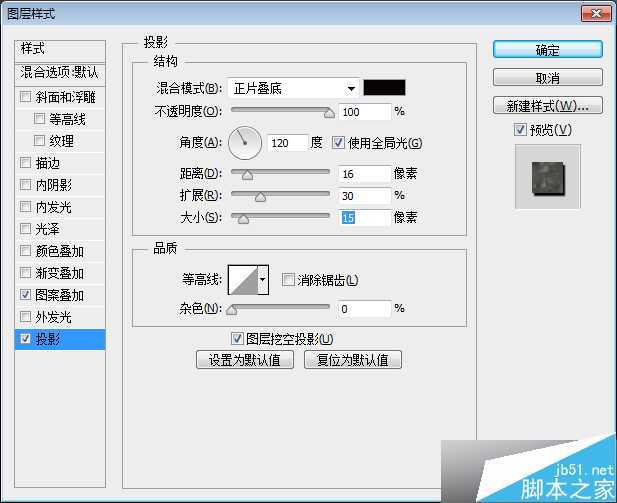This screenshot has height=503, width=617.
Task: Enable the 斜面和浮雕 checkbox
Action: tap(25, 98)
